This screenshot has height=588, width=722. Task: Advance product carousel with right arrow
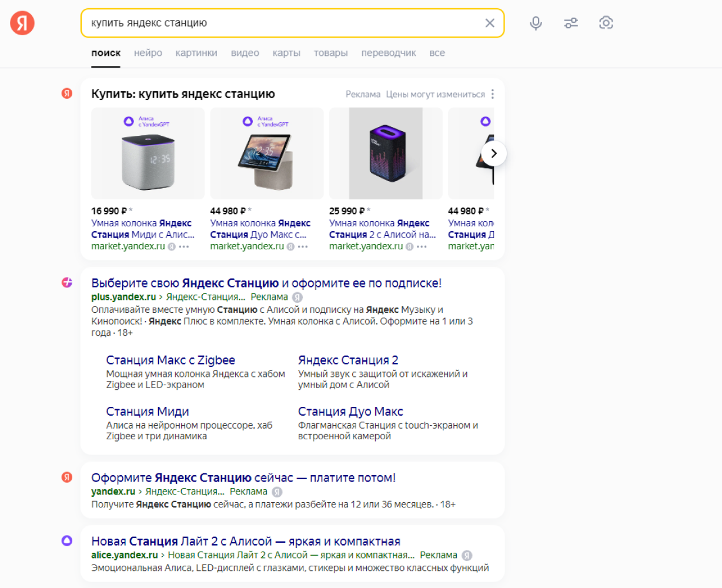point(494,153)
